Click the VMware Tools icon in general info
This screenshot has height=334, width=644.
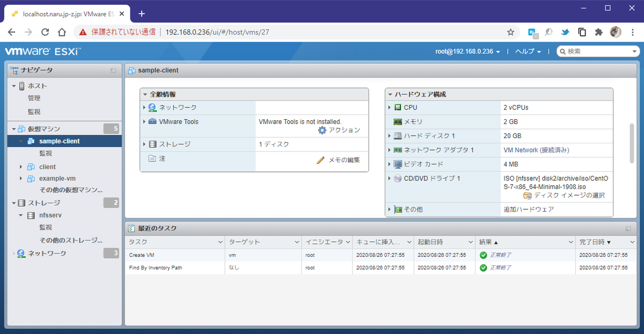tap(152, 122)
